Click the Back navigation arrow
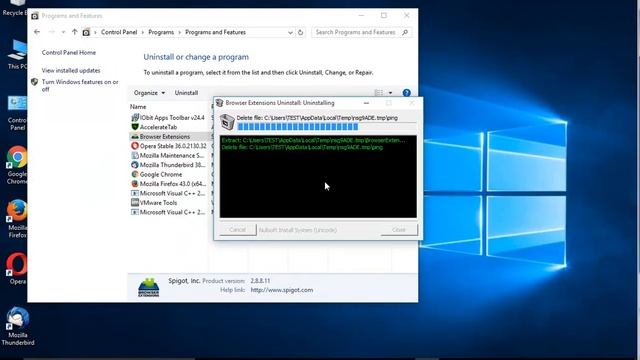Viewport: 640px width, 360px height. [37, 32]
